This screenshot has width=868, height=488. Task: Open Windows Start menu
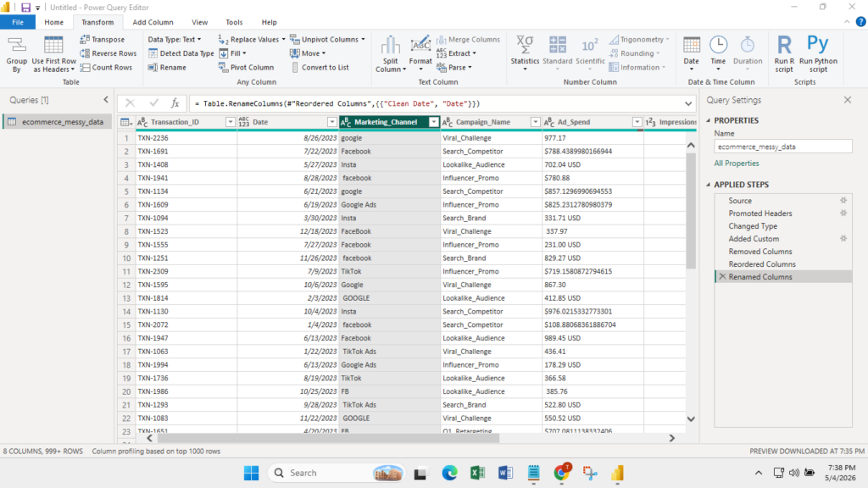251,473
